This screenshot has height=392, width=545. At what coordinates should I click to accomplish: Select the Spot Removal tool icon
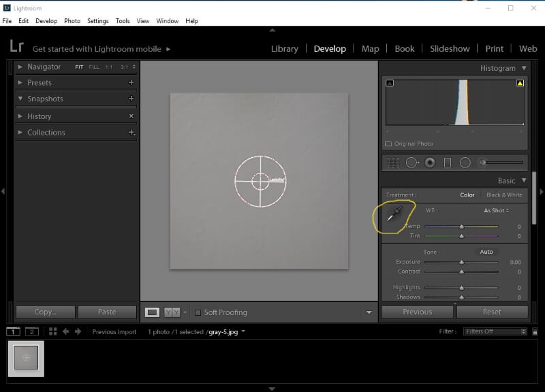click(412, 163)
